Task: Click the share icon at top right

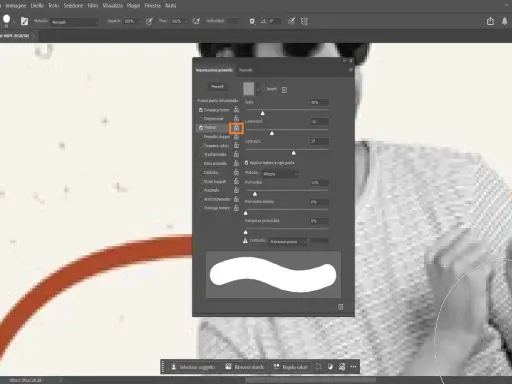Action: (x=490, y=21)
